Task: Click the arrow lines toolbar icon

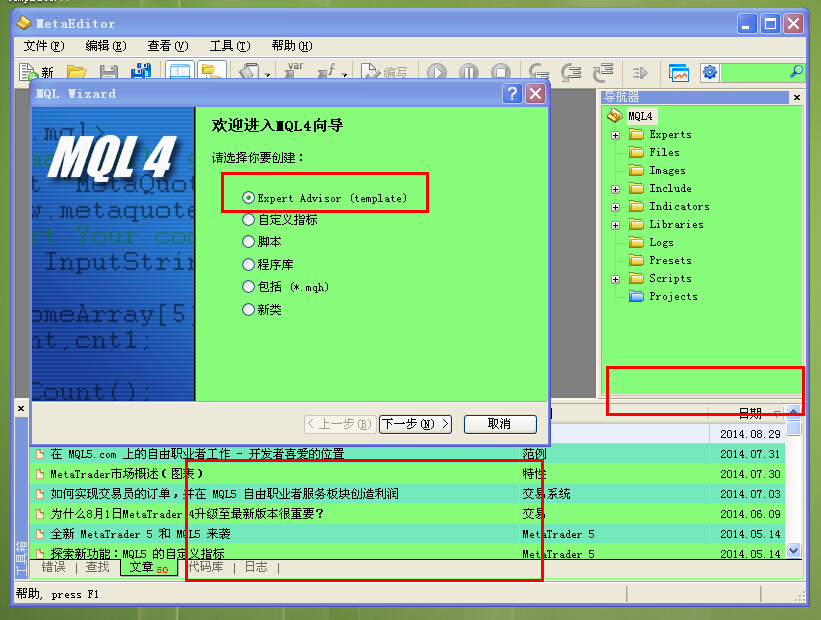Action: pyautogui.click(x=640, y=72)
